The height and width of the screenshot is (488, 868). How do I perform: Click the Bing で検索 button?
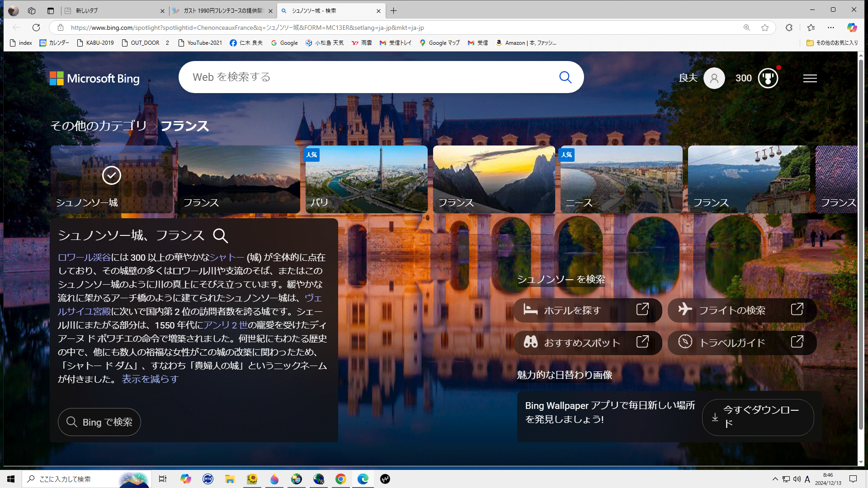click(x=99, y=422)
